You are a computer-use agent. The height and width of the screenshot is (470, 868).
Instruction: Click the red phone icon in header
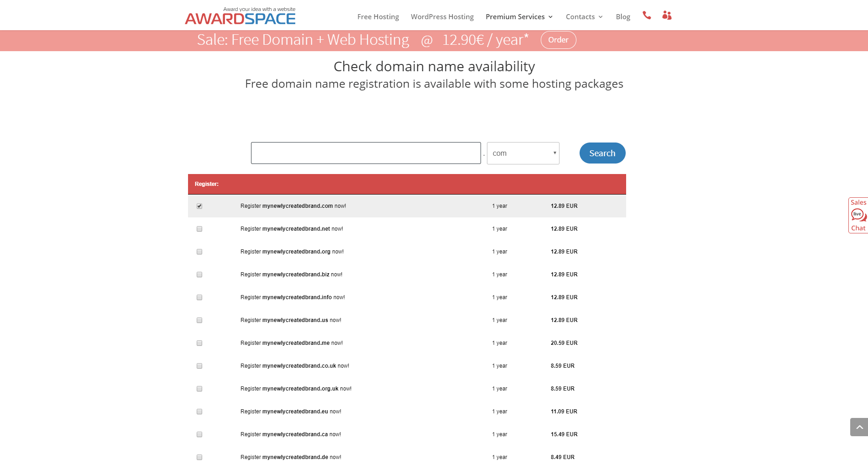tap(646, 16)
